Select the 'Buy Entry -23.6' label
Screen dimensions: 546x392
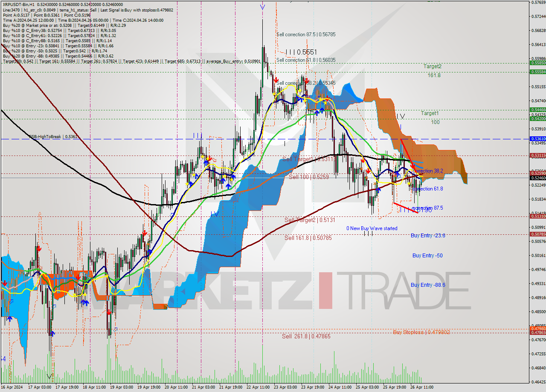click(x=428, y=235)
